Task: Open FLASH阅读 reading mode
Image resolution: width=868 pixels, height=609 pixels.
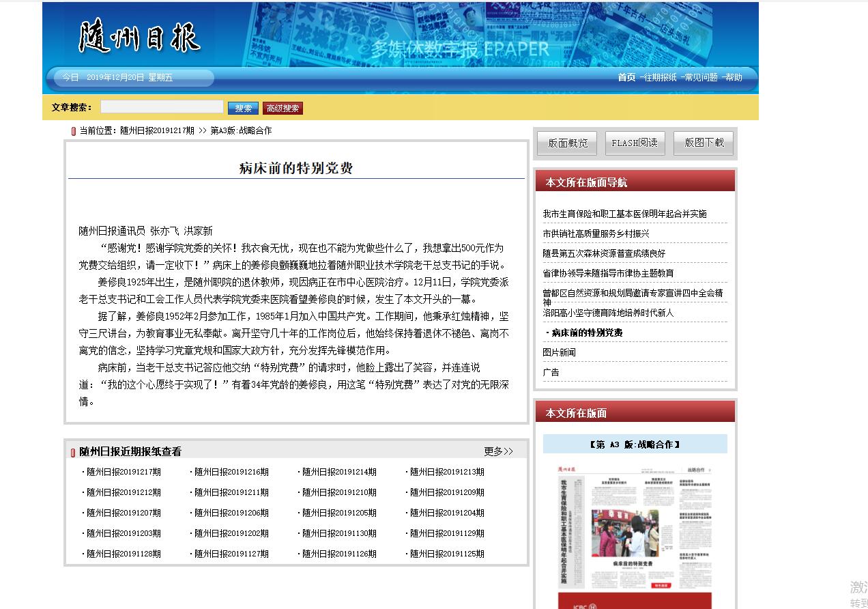Action: [635, 143]
